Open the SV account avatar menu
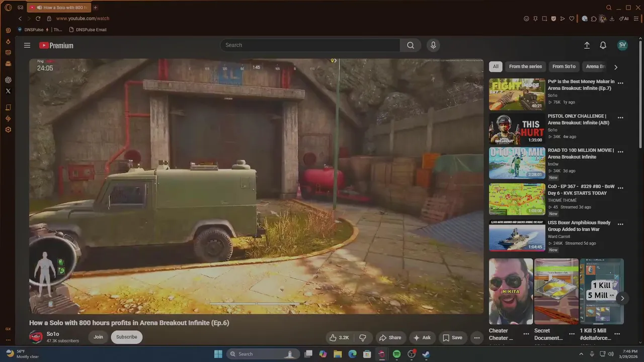This screenshot has width=644, height=362. [622, 45]
